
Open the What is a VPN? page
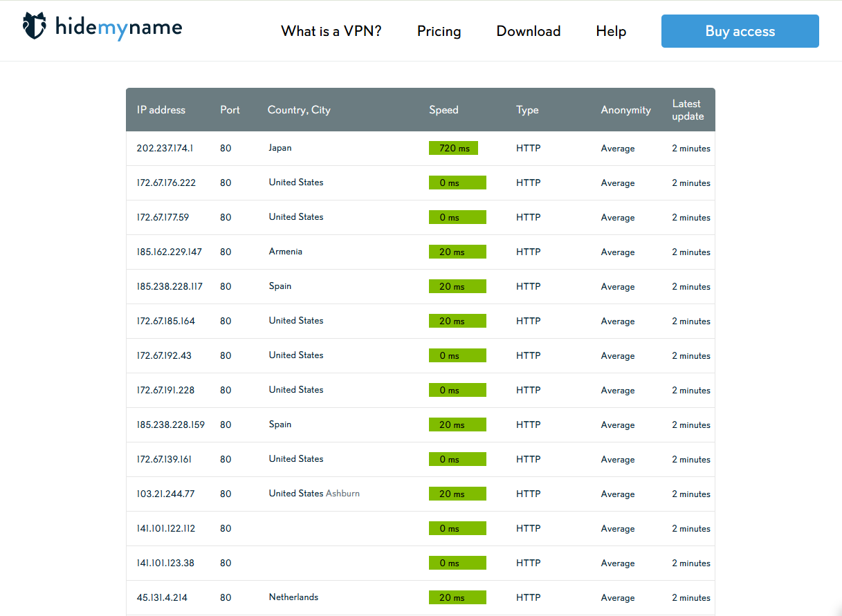(x=331, y=31)
